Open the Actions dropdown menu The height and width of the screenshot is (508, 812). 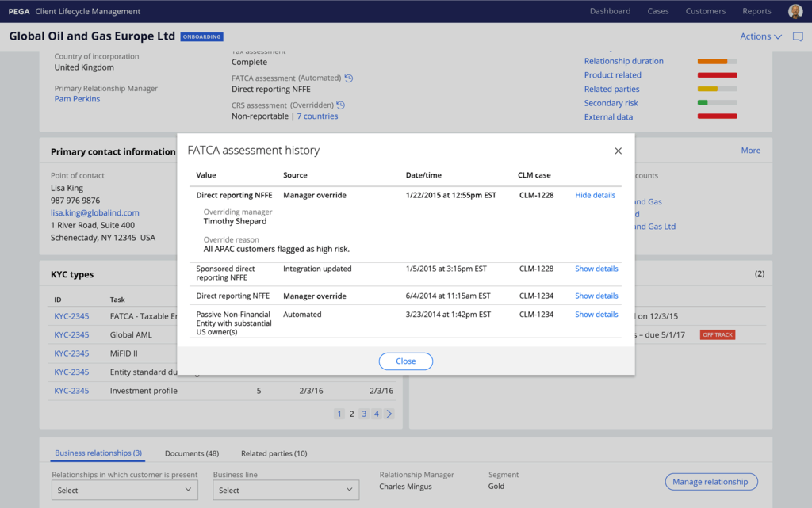[x=760, y=36]
